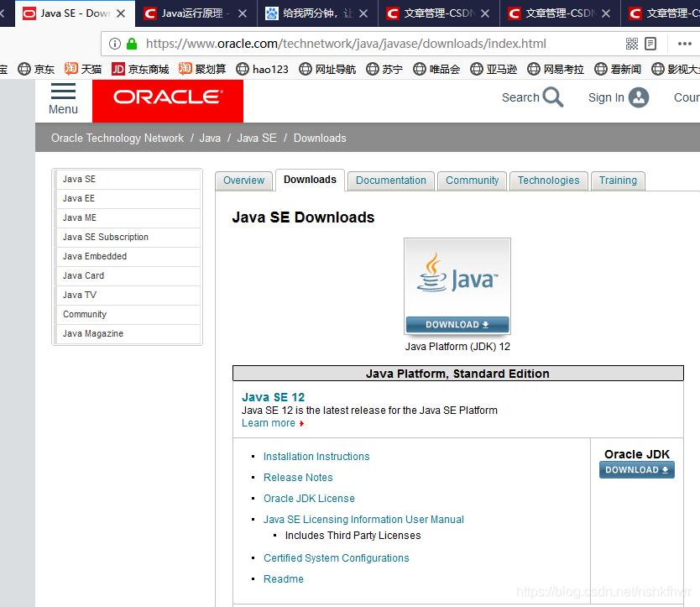The height and width of the screenshot is (607, 700).
Task: Open the Release Notes link
Action: [x=298, y=478]
